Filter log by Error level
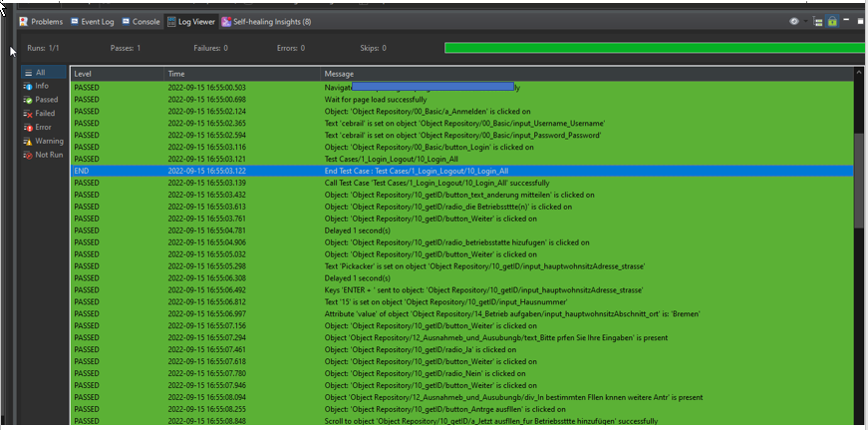This screenshot has height=430, width=868. (x=38, y=127)
